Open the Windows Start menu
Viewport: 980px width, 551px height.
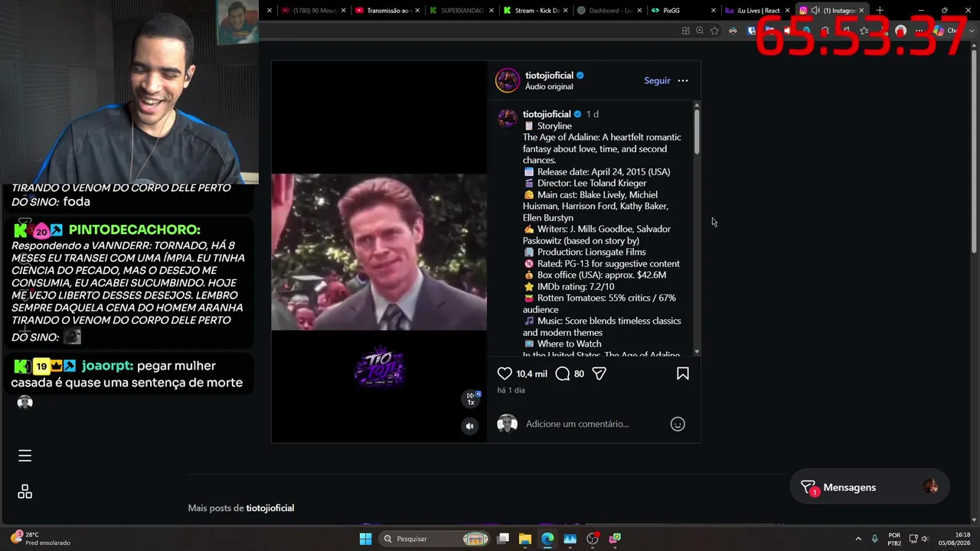coord(365,539)
